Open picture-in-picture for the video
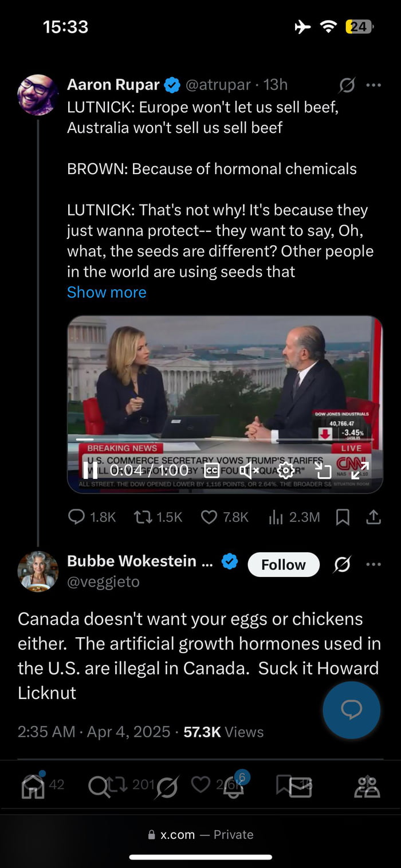The image size is (401, 868). click(324, 470)
